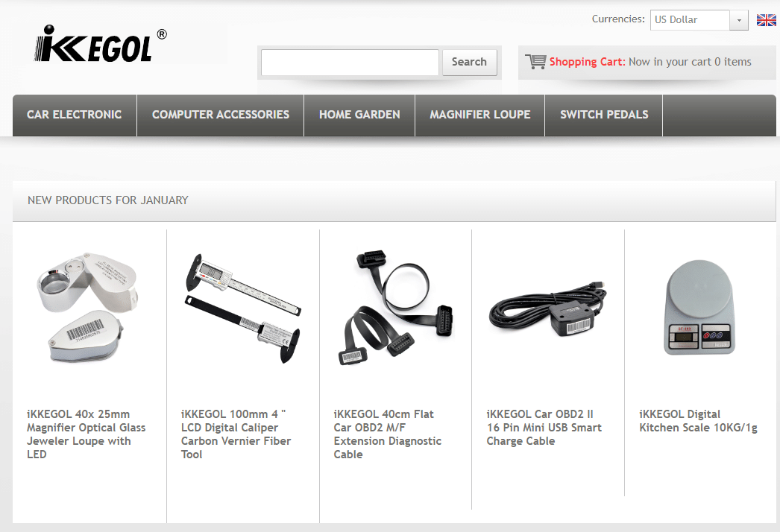The height and width of the screenshot is (532, 780).
Task: Click the US Dollar currency box
Action: [690, 20]
